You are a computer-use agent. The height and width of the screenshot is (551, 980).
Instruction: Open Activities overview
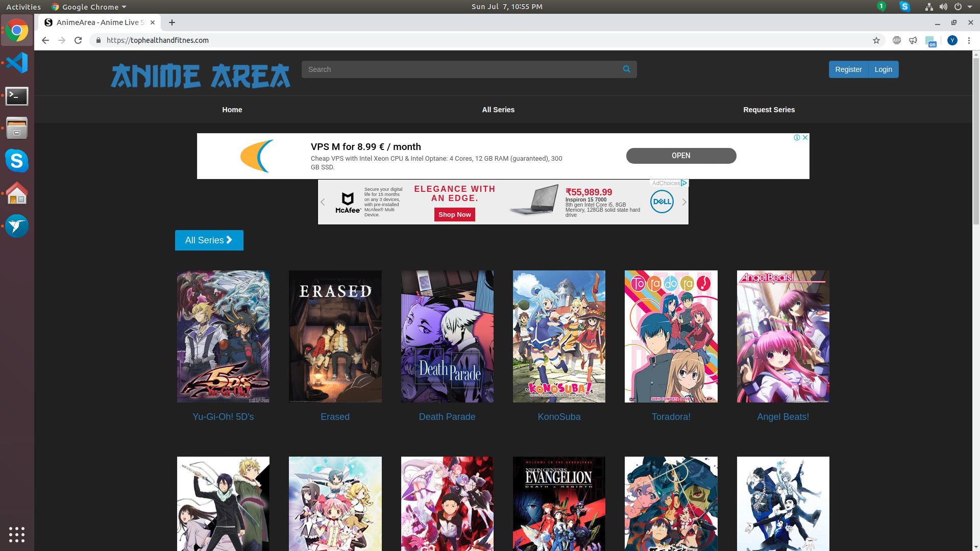[x=23, y=7]
